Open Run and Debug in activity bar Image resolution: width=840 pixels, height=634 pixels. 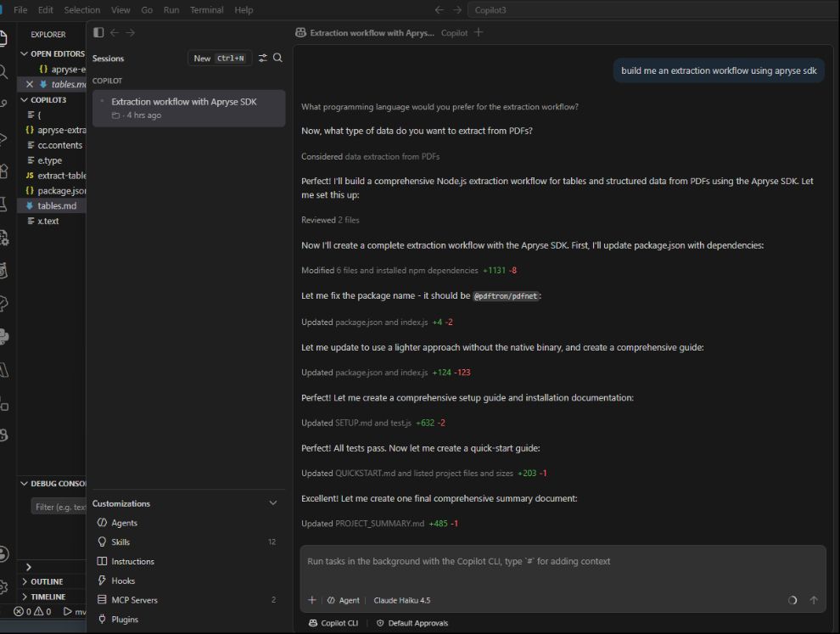pyautogui.click(x=3, y=138)
